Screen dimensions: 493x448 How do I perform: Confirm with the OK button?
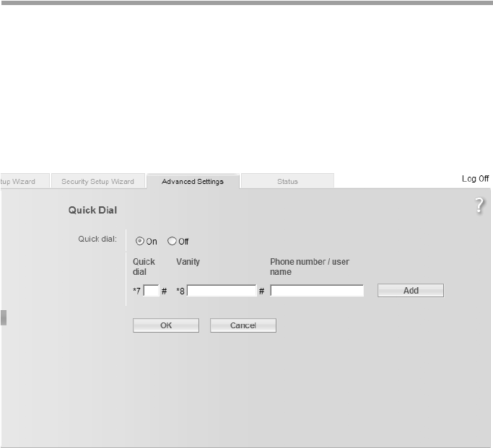point(166,325)
